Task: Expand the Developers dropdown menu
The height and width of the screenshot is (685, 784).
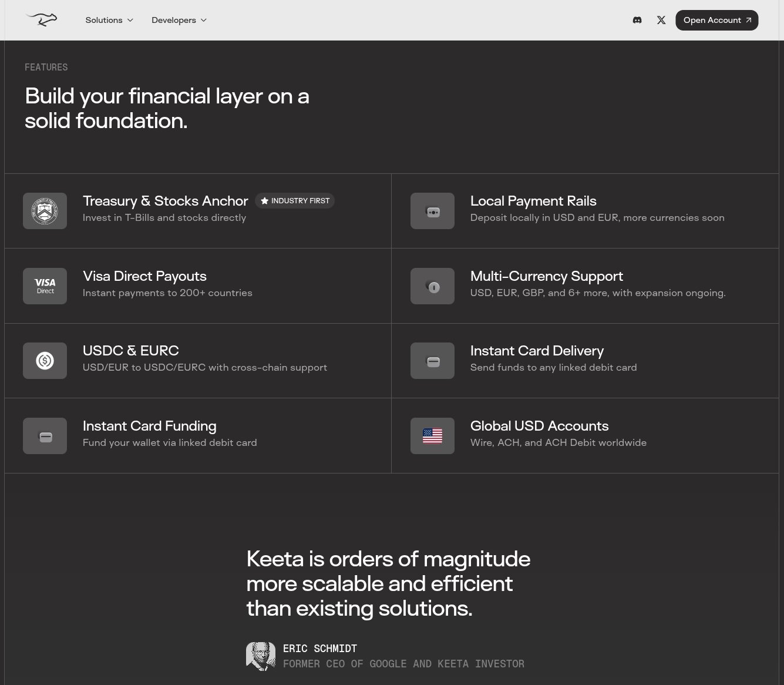Action: [179, 20]
